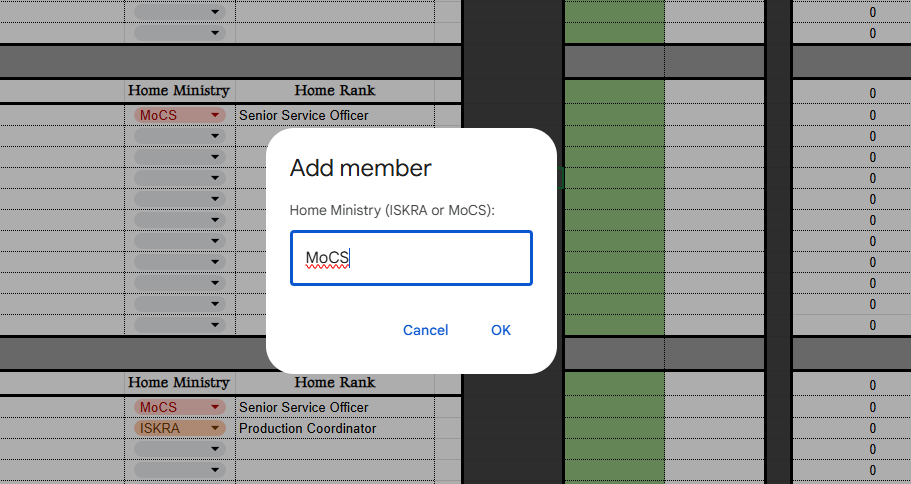Open the empty dropdown just below the upper MoCS chip
This screenshot has height=484, width=911.
click(x=179, y=136)
